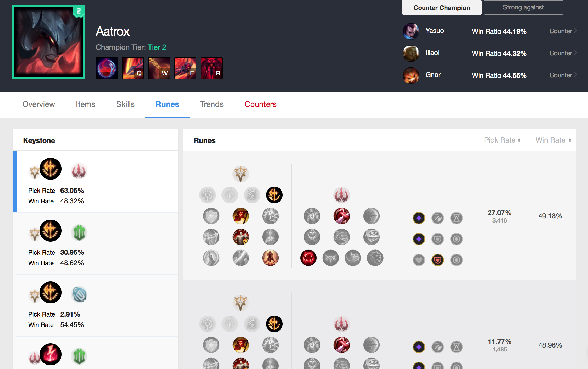The image size is (588, 369).
Task: Open Counter details for Illaoi
Action: 563,53
